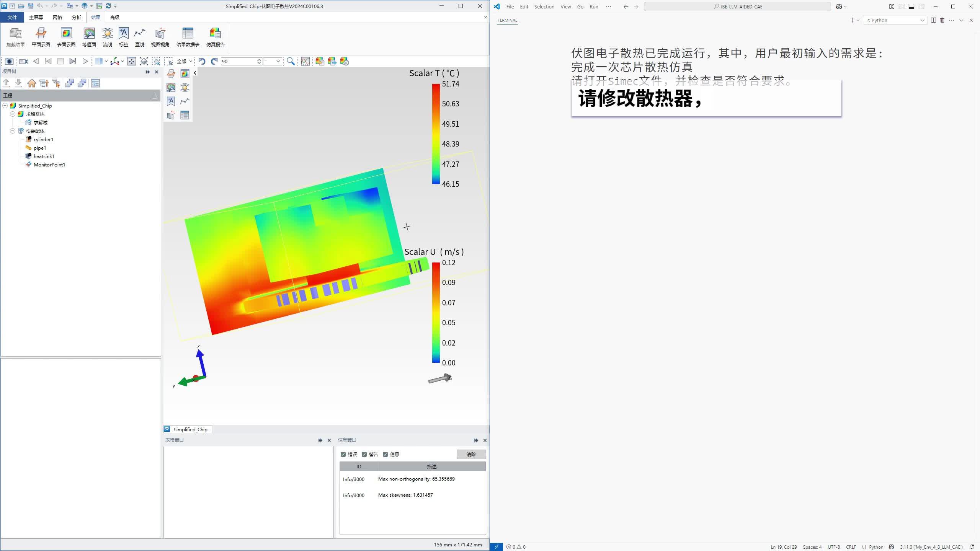
Task: Collapse the Simplified_Chip tree node
Action: [x=5, y=106]
